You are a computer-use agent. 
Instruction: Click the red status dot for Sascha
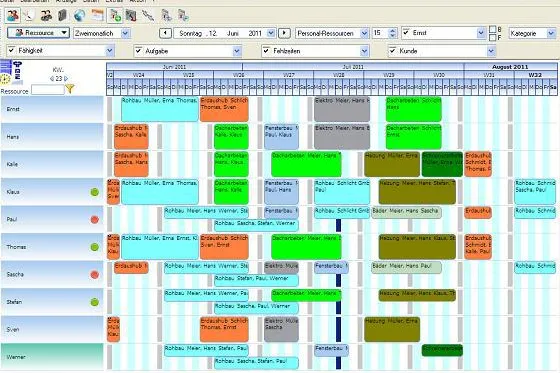94,275
